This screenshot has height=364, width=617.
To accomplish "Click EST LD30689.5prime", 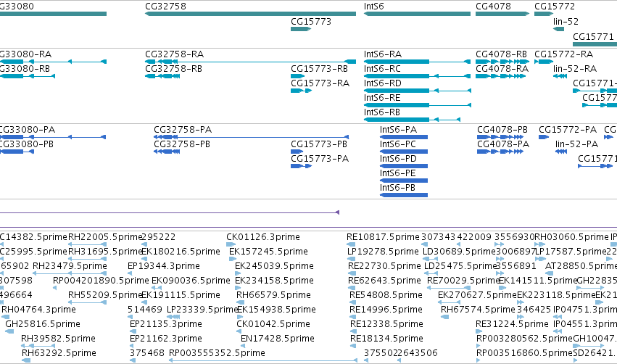I will pos(431,259).
